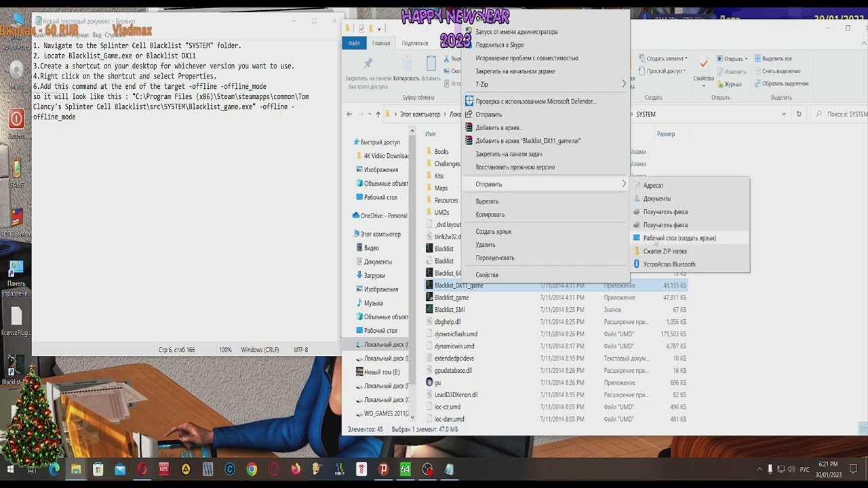Open Microsoft Edge from the taskbar
868x488 pixels.
coord(54,469)
